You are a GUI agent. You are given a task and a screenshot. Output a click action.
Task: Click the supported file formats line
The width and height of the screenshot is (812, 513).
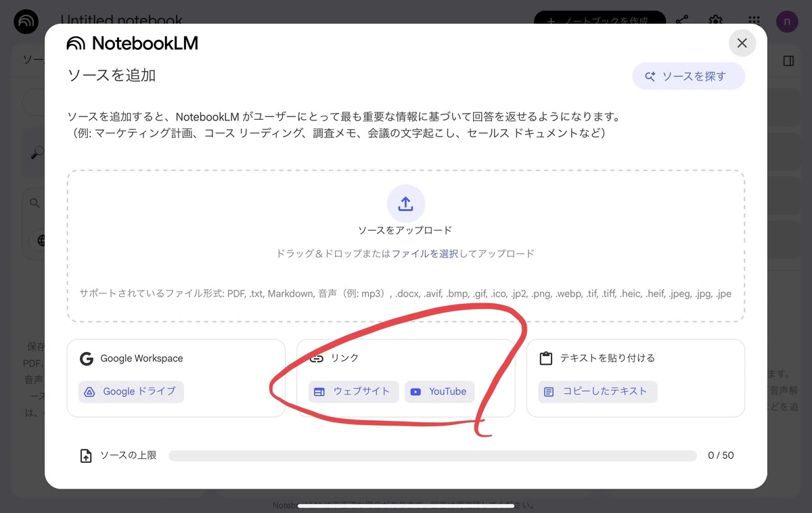click(405, 294)
